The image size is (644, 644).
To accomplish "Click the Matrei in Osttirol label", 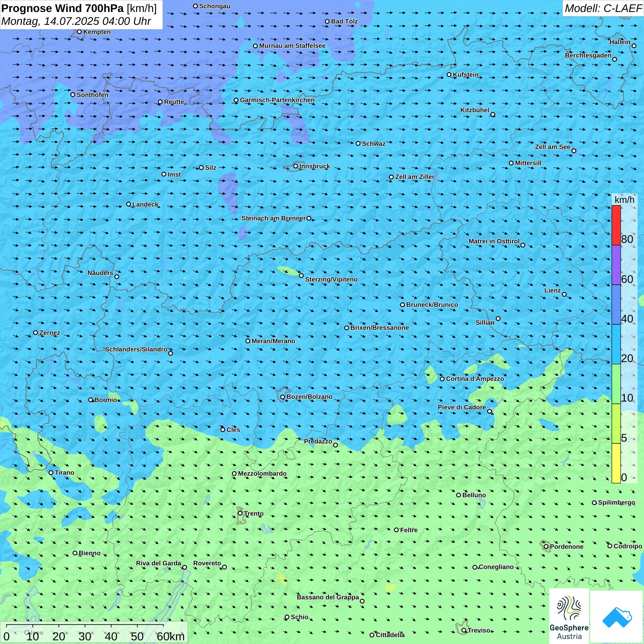I will pos(494,241).
